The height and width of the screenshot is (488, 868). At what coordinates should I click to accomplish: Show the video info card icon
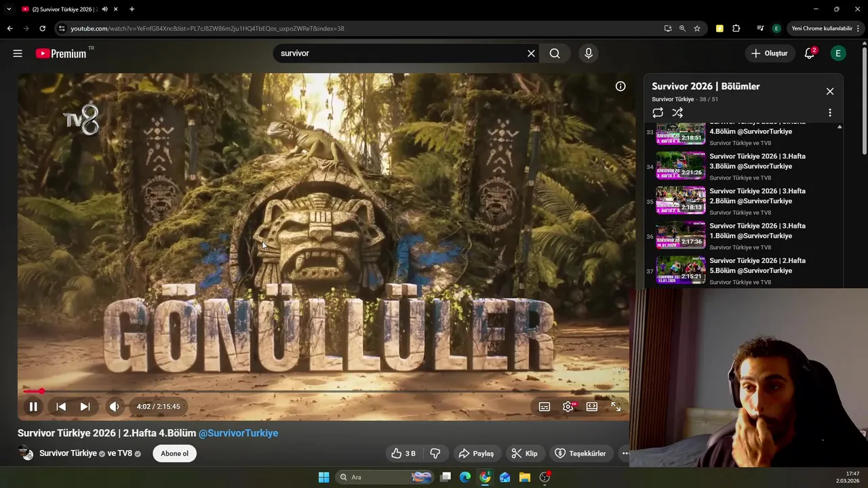point(620,86)
